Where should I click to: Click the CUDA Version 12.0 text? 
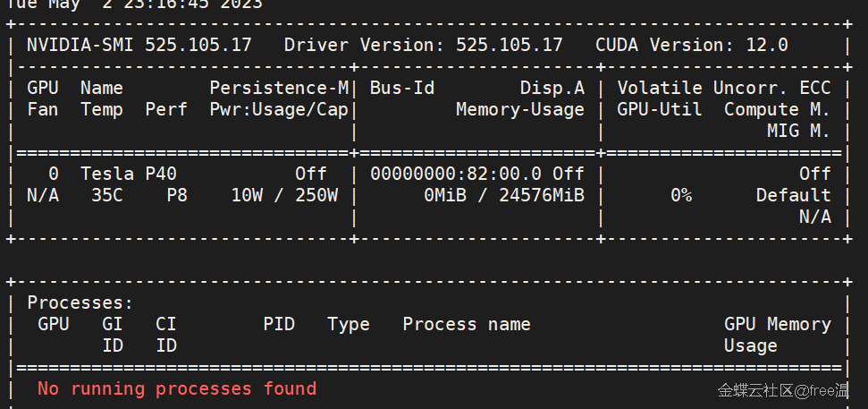pyautogui.click(x=691, y=45)
